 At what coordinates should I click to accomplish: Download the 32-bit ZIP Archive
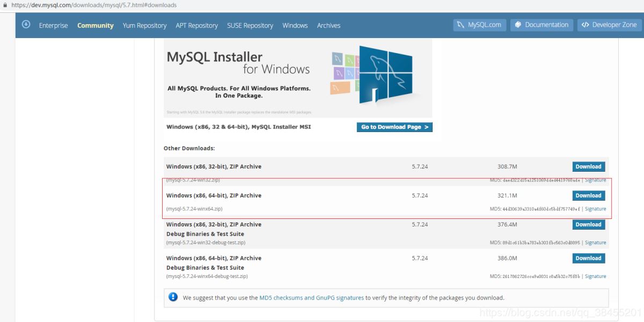pos(588,166)
